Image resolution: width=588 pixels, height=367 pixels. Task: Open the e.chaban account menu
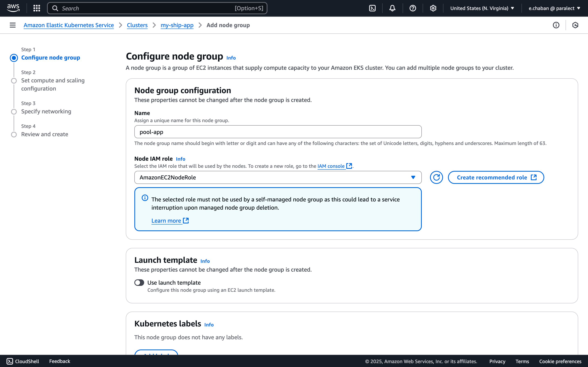(555, 8)
